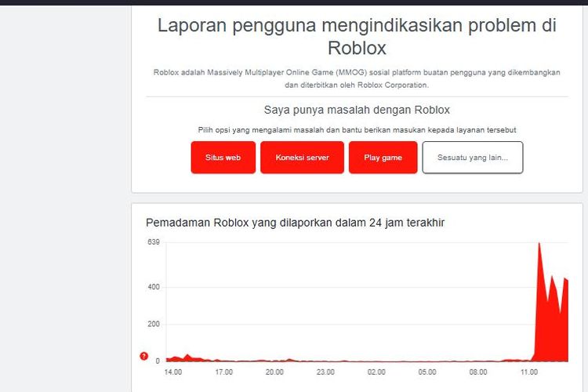The width and height of the screenshot is (588, 392).
Task: Click the 02.00 time label on chart
Action: pos(376,372)
